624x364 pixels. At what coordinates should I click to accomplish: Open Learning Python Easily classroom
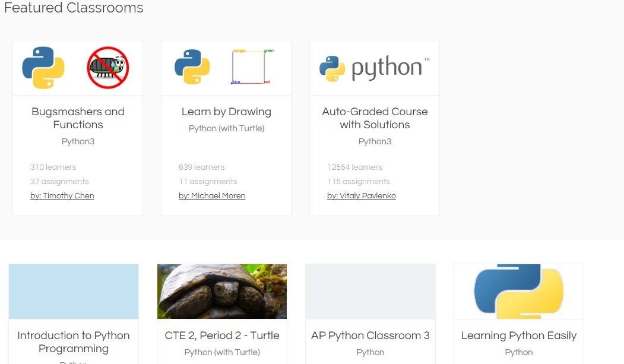click(519, 335)
